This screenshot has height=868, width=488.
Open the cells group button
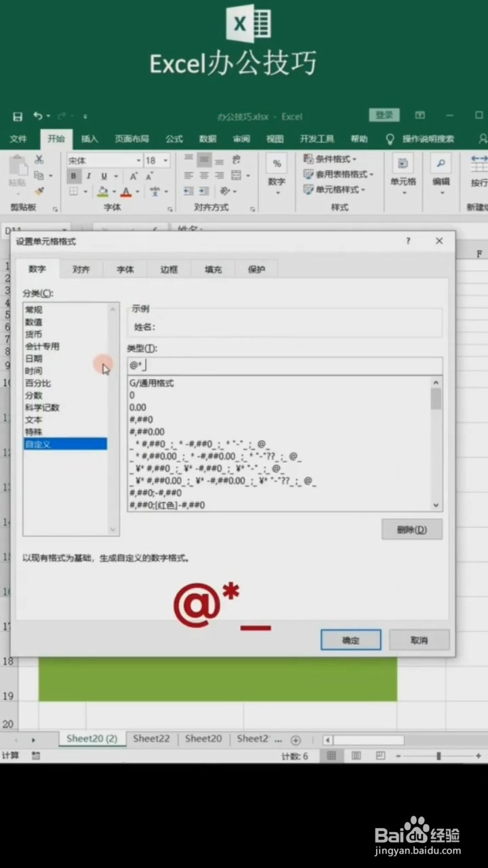point(403,174)
